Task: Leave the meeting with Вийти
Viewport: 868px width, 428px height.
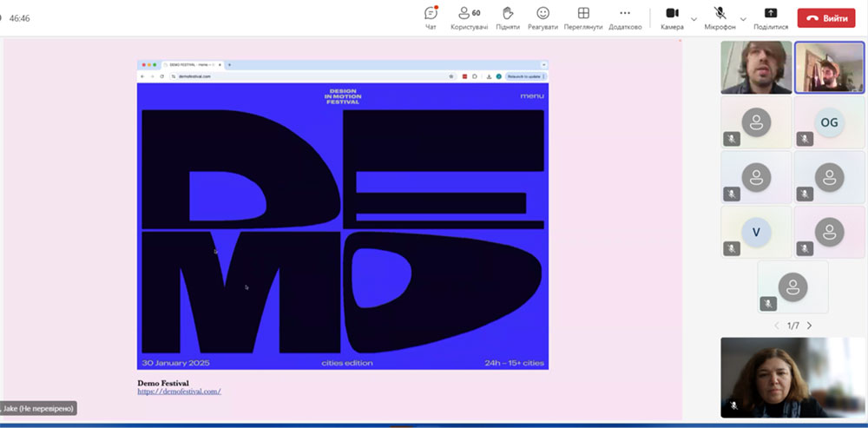Action: point(826,17)
